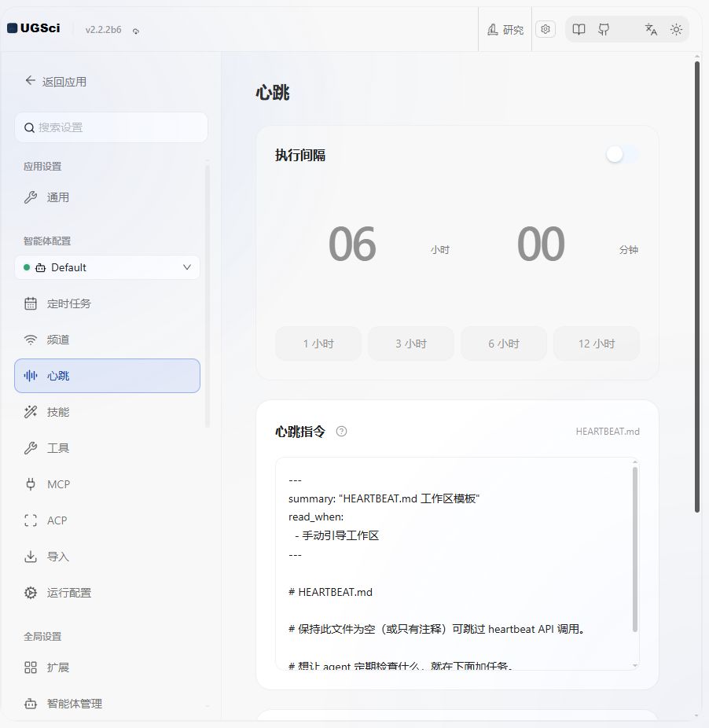
Task: Click the HEARTBEAT.md file label
Action: click(608, 432)
